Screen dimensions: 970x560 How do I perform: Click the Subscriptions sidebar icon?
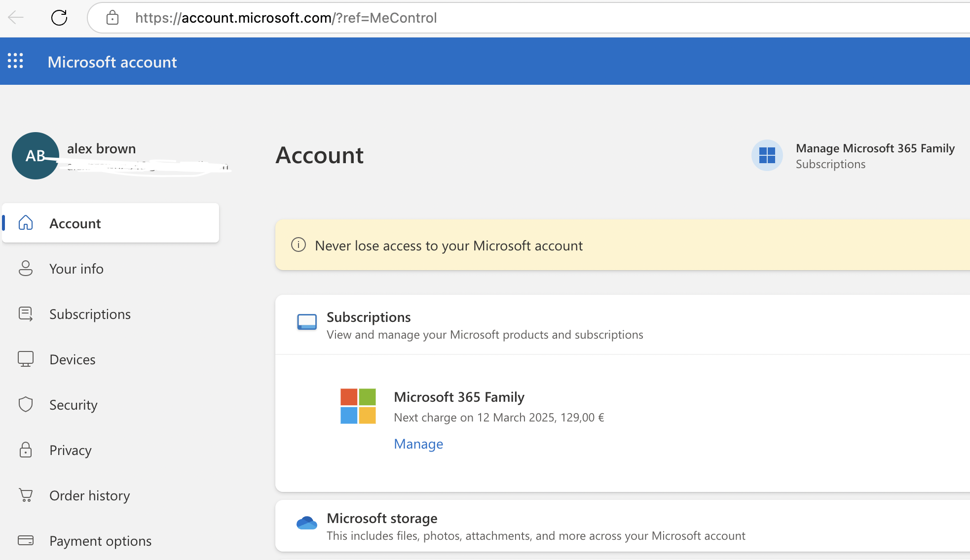[x=26, y=314]
